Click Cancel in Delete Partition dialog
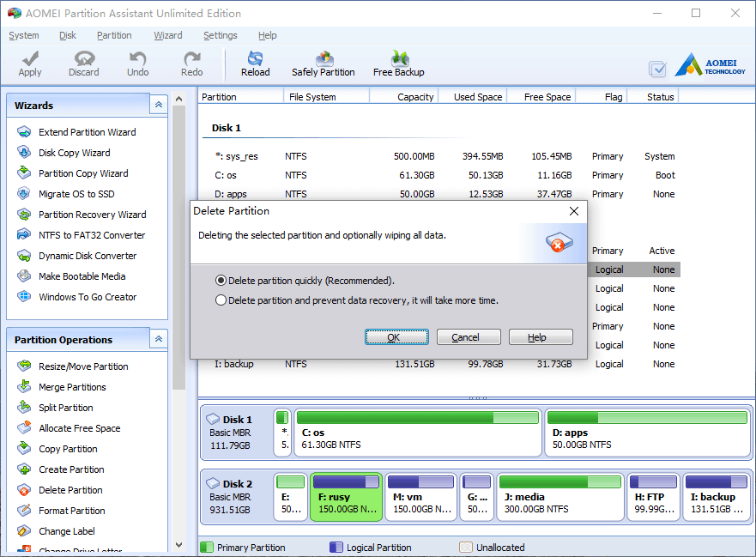 [x=469, y=337]
